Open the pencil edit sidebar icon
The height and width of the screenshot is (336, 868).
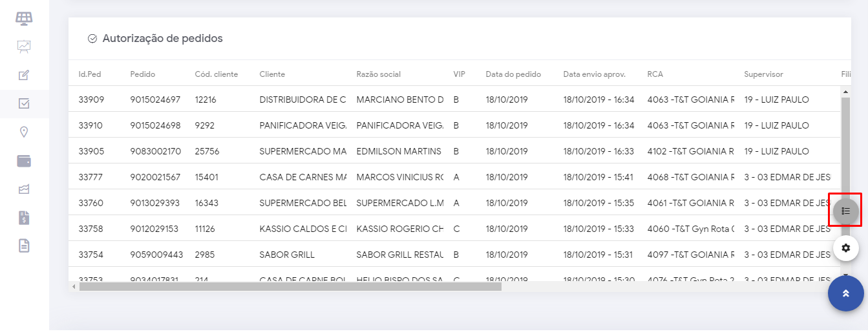click(x=24, y=75)
